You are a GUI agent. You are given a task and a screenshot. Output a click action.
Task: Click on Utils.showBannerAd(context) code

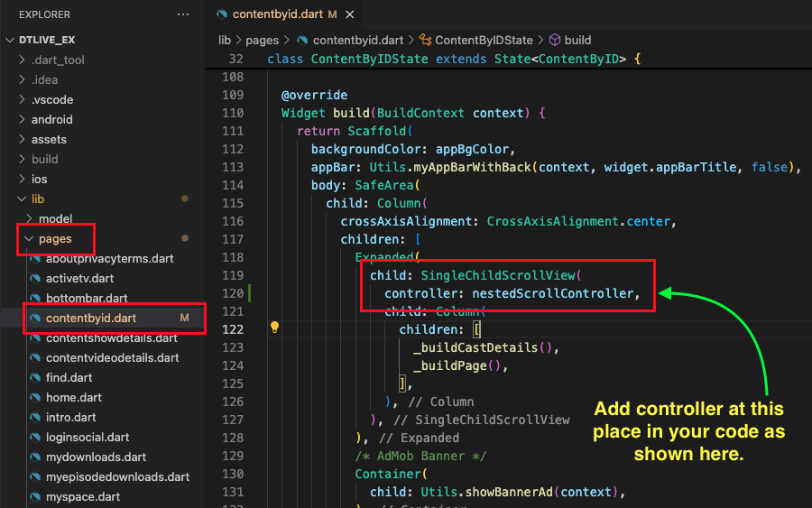pos(519,492)
